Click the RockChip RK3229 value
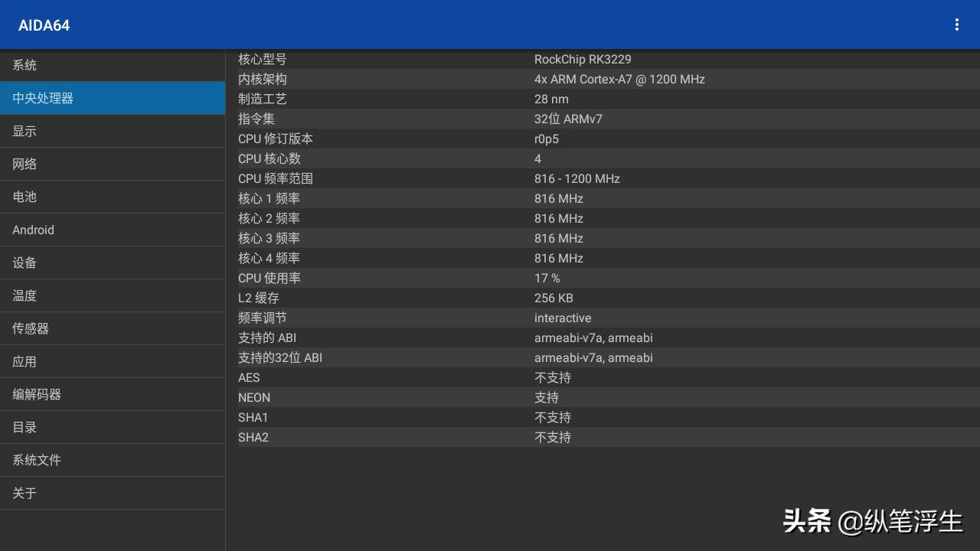 pyautogui.click(x=583, y=59)
